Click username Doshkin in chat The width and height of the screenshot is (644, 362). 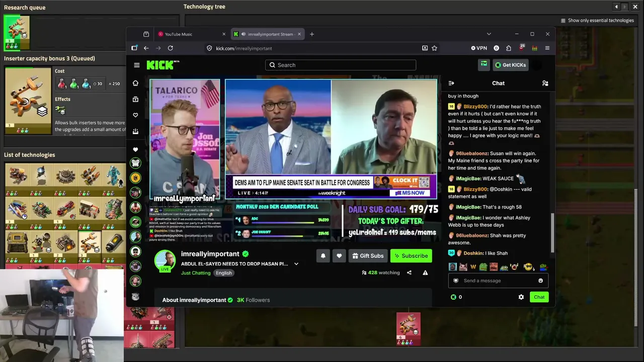point(473,253)
